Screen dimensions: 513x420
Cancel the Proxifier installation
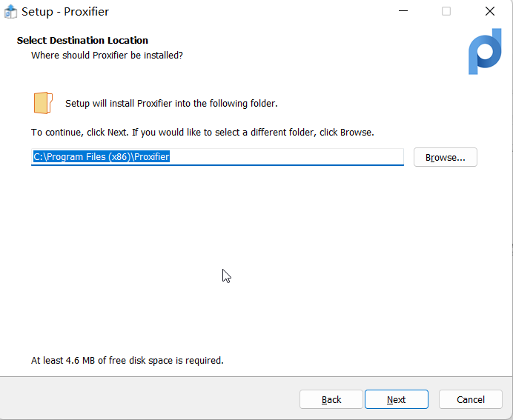(x=470, y=399)
